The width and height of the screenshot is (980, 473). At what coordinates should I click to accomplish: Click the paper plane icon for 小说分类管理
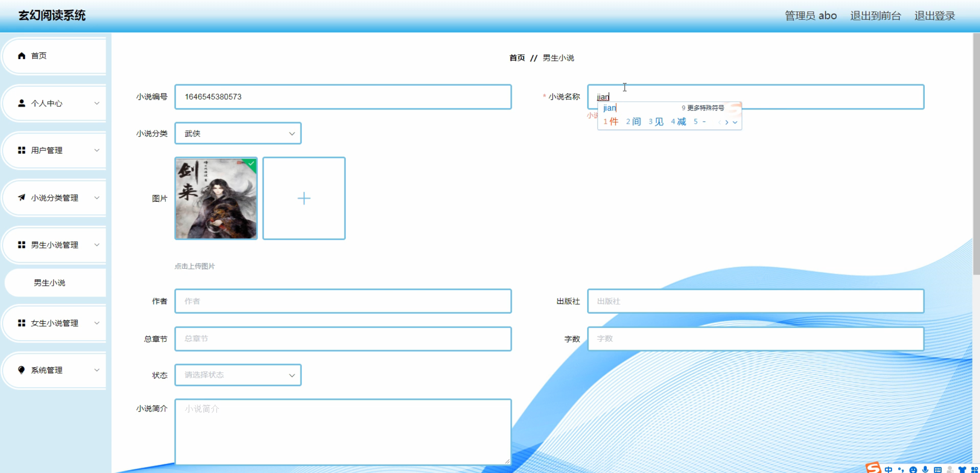[22, 197]
